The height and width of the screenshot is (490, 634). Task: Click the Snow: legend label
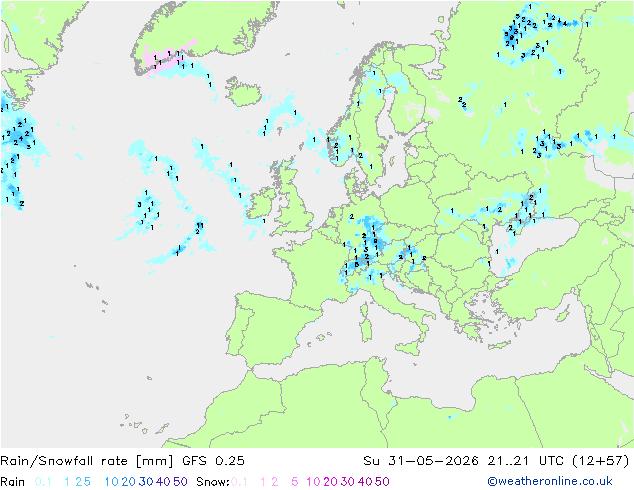(x=213, y=482)
